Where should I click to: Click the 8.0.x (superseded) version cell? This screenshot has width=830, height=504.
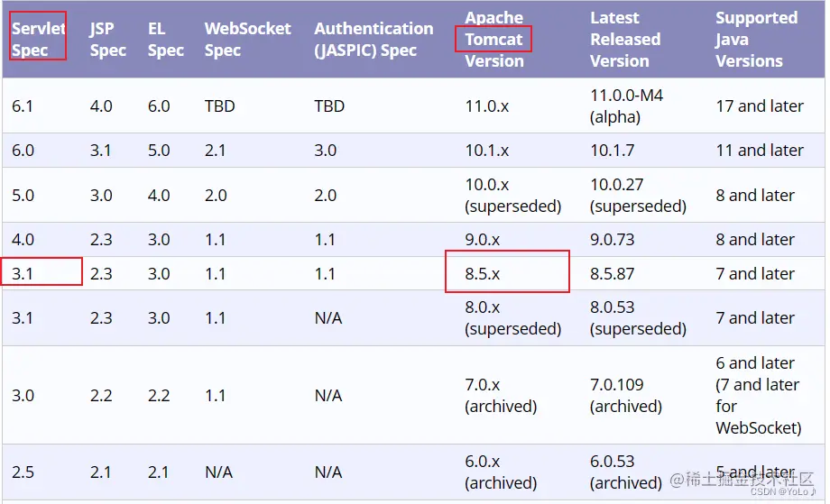click(513, 318)
